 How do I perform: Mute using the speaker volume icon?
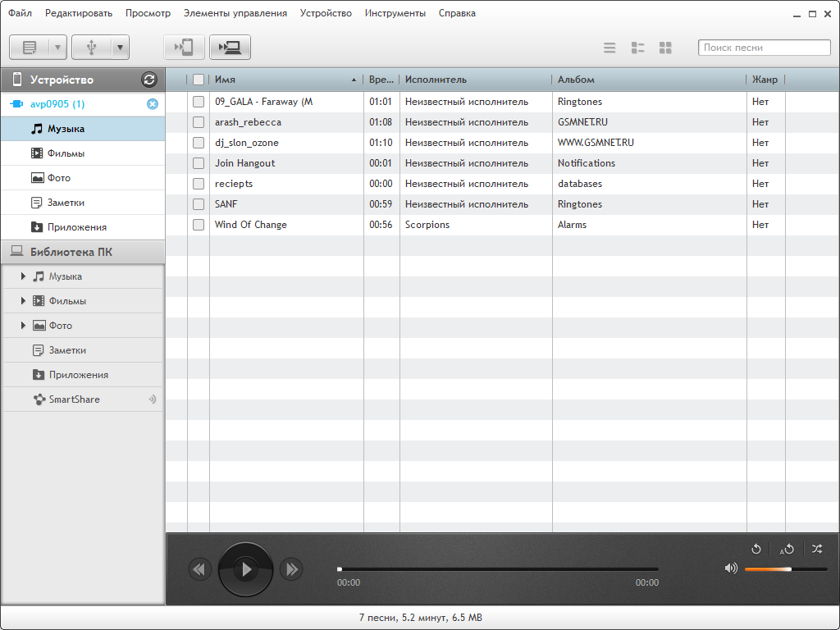click(731, 568)
